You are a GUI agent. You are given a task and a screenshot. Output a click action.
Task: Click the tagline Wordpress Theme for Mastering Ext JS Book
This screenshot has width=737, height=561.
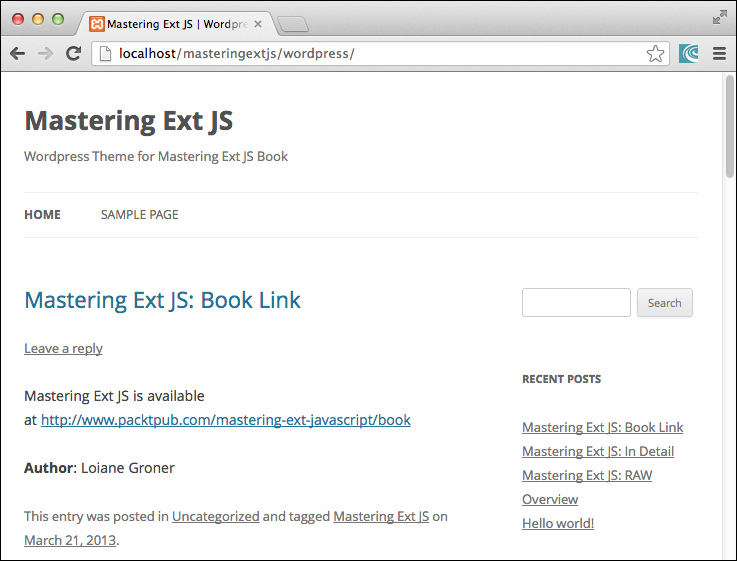[x=156, y=156]
